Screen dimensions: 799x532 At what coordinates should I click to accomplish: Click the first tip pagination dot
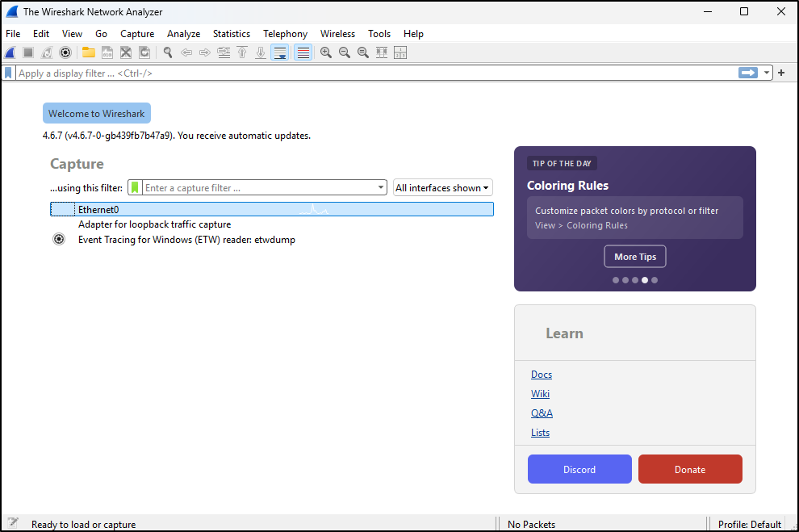(x=616, y=280)
